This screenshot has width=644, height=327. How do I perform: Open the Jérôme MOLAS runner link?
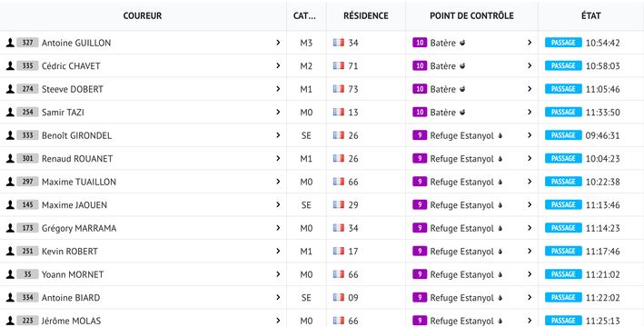pyautogui.click(x=71, y=321)
